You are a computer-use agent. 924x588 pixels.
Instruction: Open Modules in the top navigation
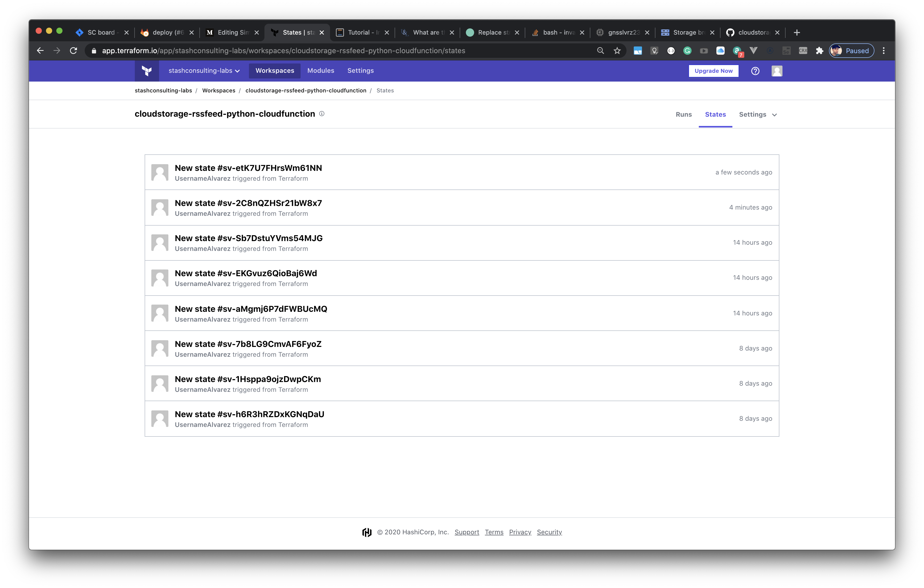click(320, 70)
